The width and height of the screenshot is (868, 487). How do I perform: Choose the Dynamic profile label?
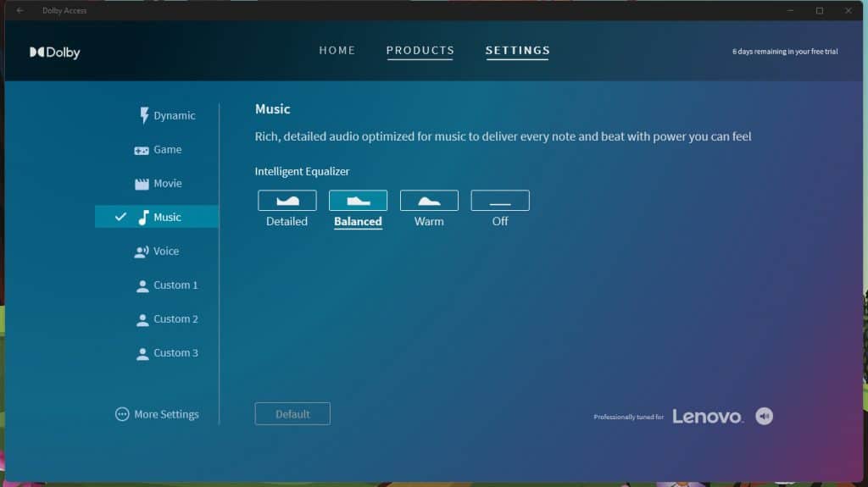[175, 116]
